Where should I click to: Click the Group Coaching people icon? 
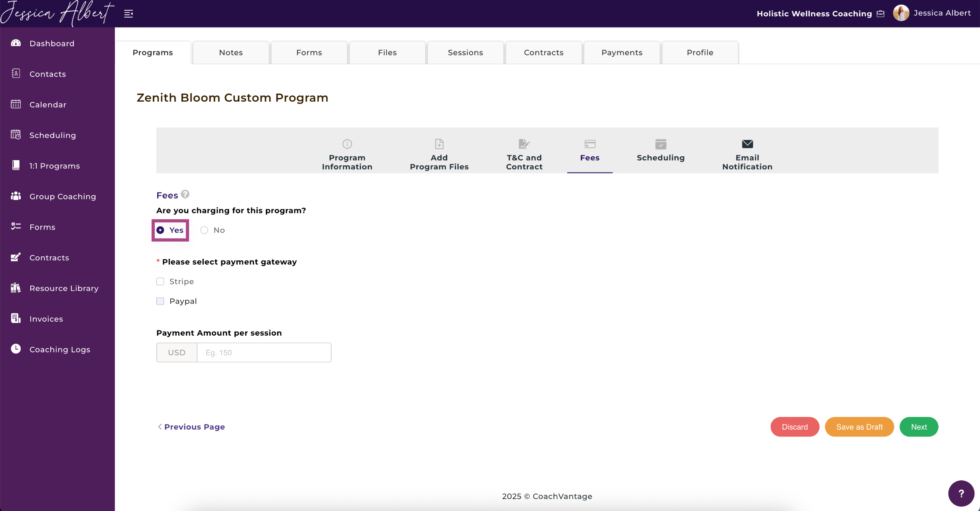pyautogui.click(x=16, y=196)
